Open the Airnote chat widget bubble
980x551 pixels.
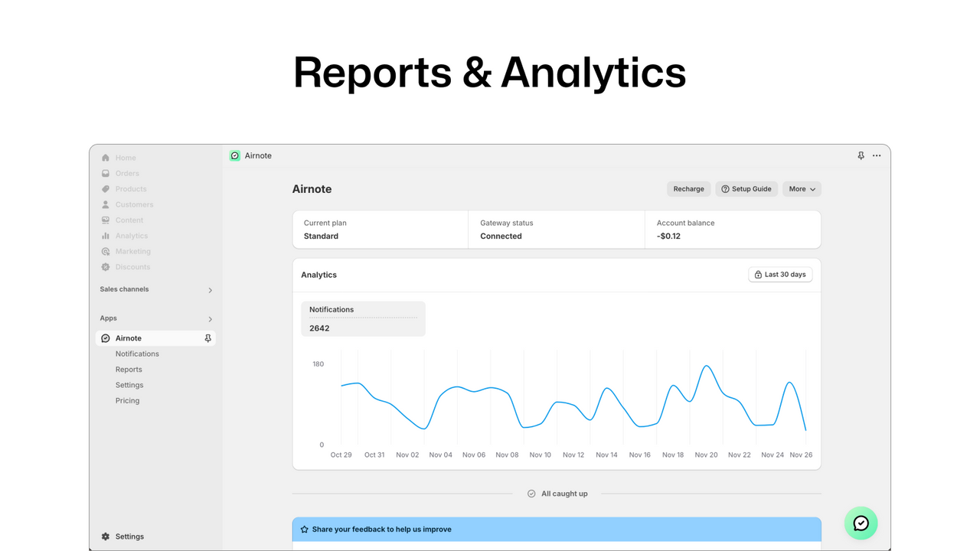[x=861, y=523]
